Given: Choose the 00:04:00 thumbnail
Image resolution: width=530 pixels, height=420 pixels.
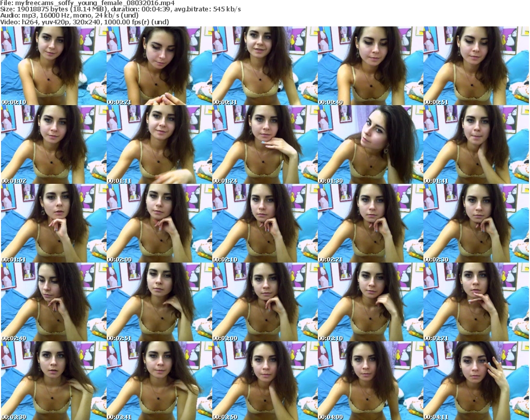Looking at the screenshot, I should coord(370,381).
